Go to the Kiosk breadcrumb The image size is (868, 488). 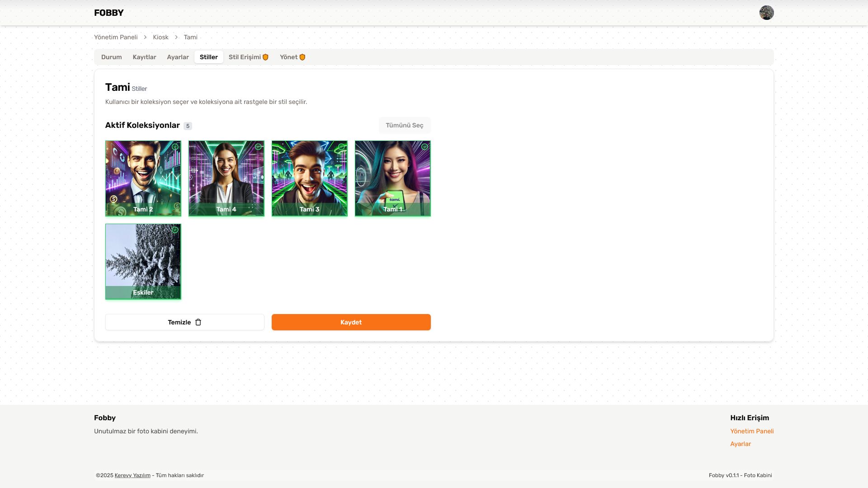click(x=160, y=37)
